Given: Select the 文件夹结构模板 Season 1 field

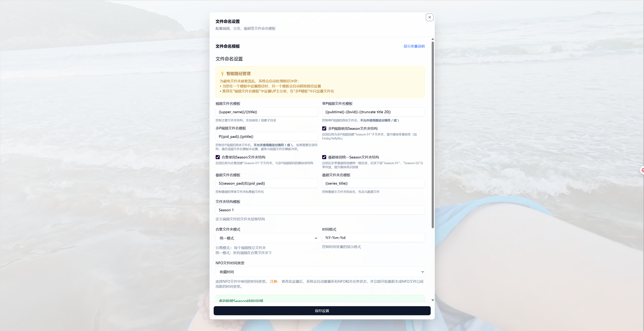Looking at the screenshot, I should click(320, 210).
